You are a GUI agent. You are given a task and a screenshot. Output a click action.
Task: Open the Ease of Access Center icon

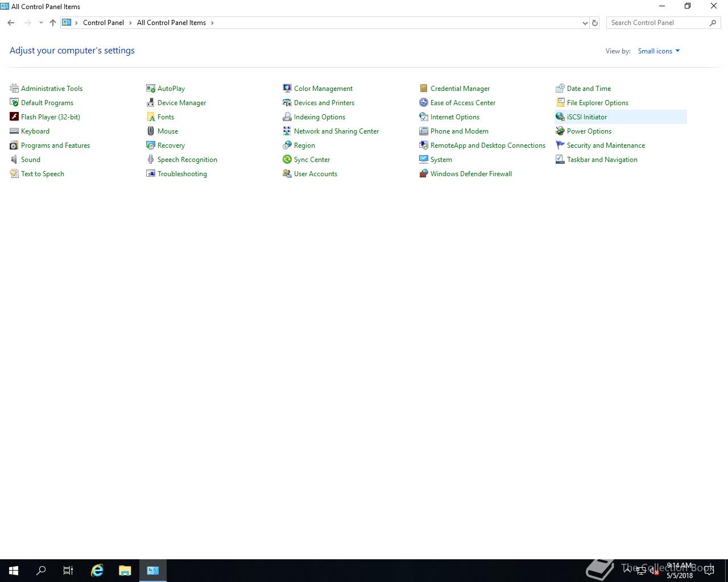tap(424, 102)
